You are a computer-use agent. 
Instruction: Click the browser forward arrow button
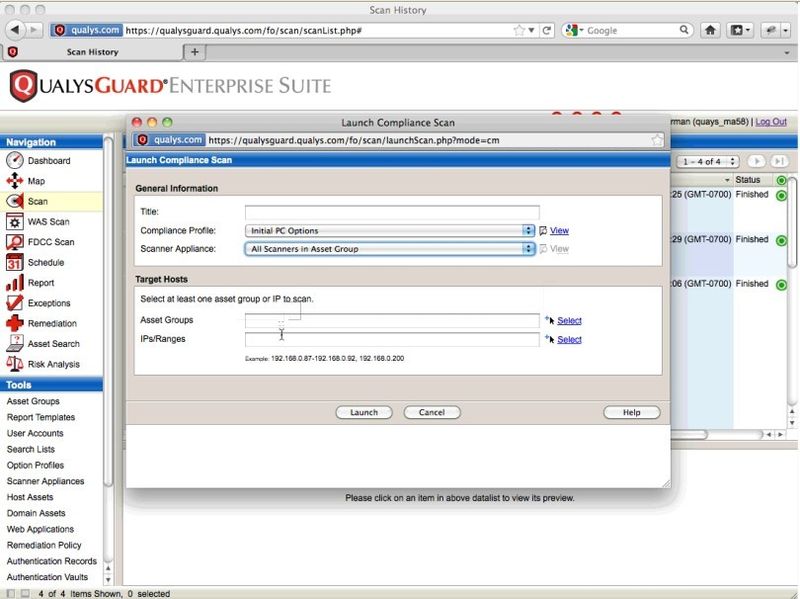click(34, 30)
